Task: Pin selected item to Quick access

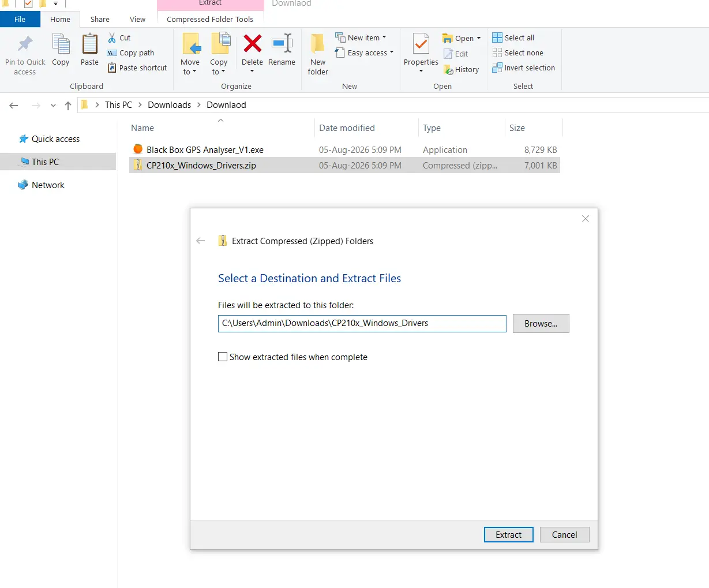Action: [25, 55]
